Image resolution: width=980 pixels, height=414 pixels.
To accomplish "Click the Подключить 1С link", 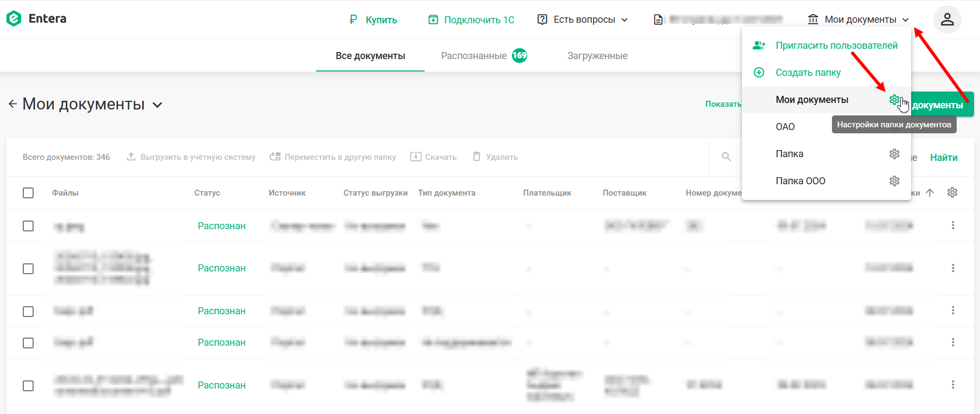I will point(479,20).
